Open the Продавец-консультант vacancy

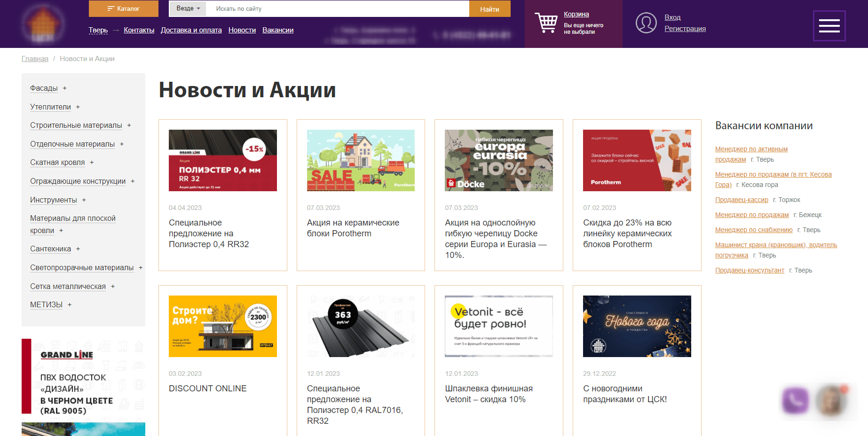pyautogui.click(x=750, y=271)
